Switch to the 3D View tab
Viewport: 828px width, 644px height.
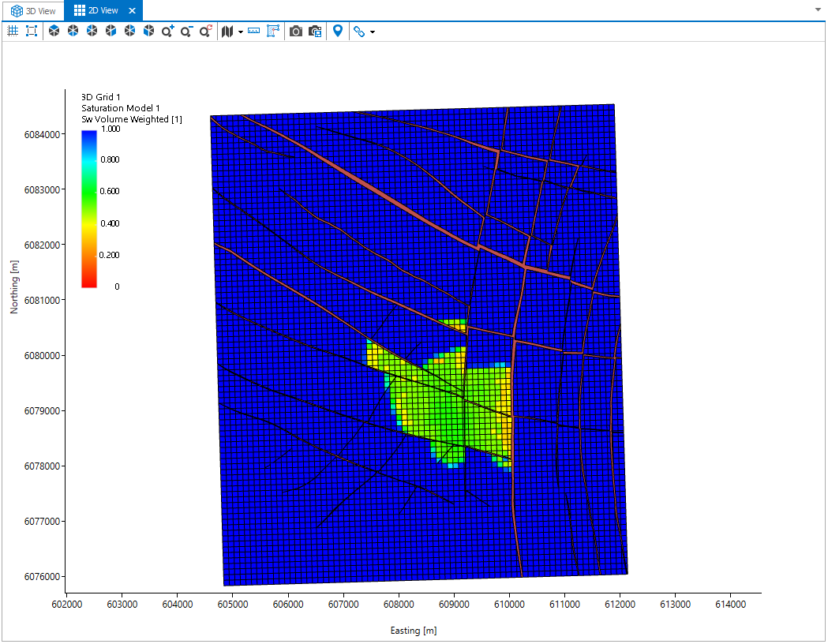tap(33, 10)
